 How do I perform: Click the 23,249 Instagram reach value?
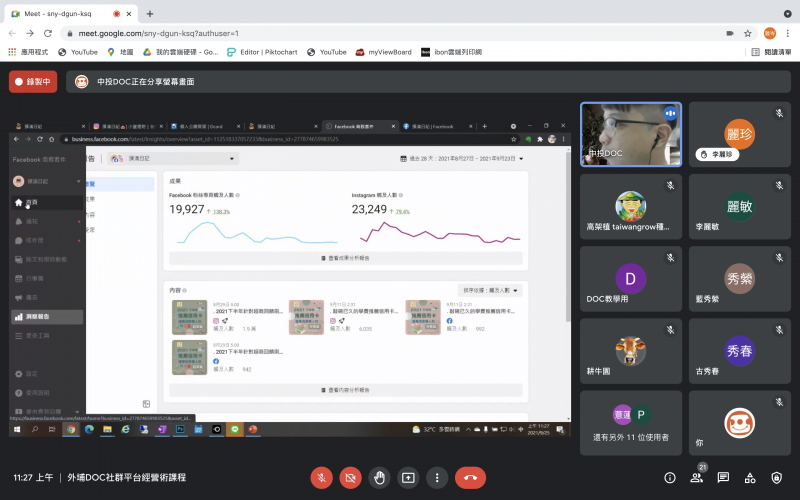click(369, 209)
